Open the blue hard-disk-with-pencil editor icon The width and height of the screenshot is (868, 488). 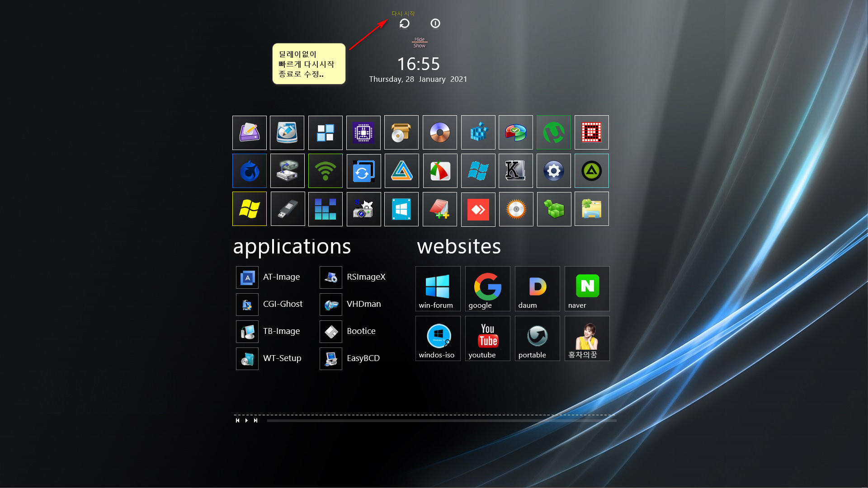pos(287,133)
